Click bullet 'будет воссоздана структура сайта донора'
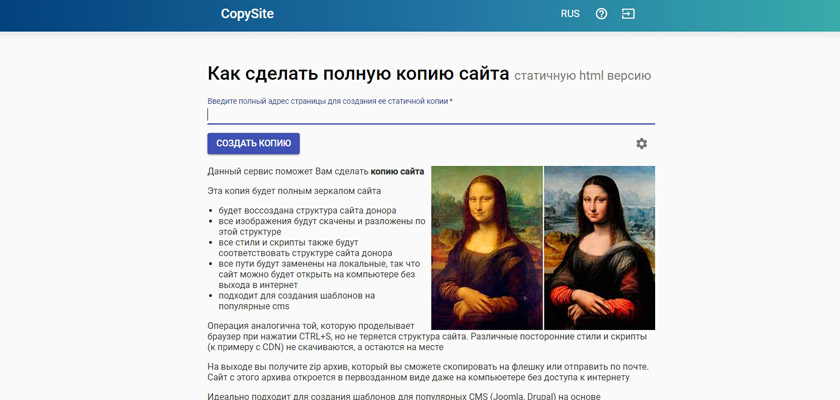This screenshot has height=400, width=840. coord(308,210)
